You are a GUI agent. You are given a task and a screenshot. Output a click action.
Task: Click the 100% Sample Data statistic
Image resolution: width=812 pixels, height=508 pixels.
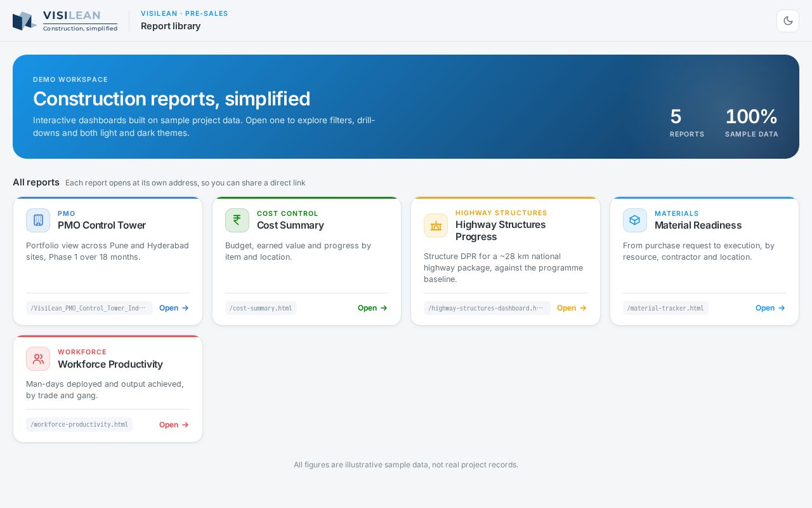(x=752, y=122)
